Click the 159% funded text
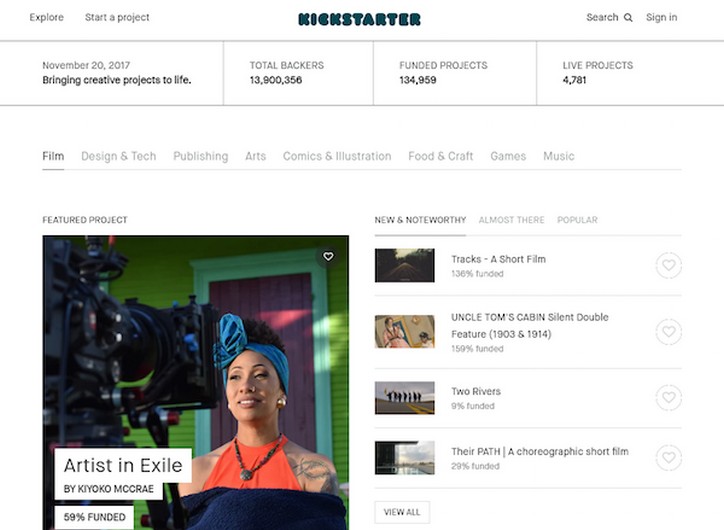Screen dimensions: 724x530 (x=477, y=349)
